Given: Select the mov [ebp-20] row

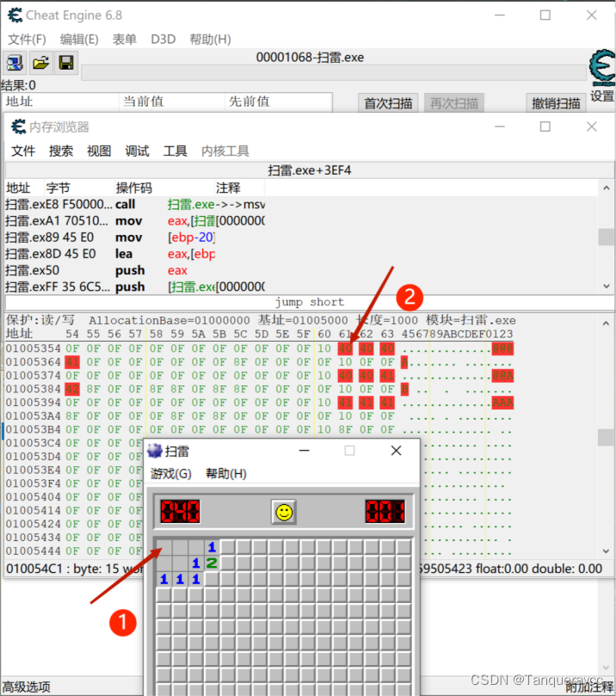Looking at the screenshot, I should click(x=135, y=237).
